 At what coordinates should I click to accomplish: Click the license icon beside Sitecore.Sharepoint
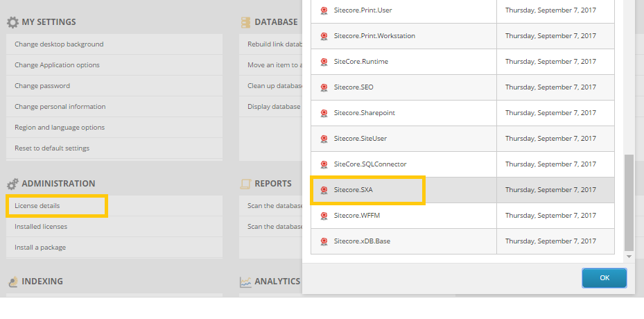tap(324, 113)
